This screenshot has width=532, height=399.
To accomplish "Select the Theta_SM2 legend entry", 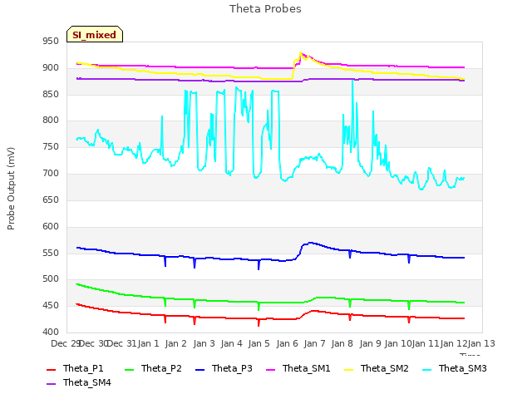I will 376,368.
